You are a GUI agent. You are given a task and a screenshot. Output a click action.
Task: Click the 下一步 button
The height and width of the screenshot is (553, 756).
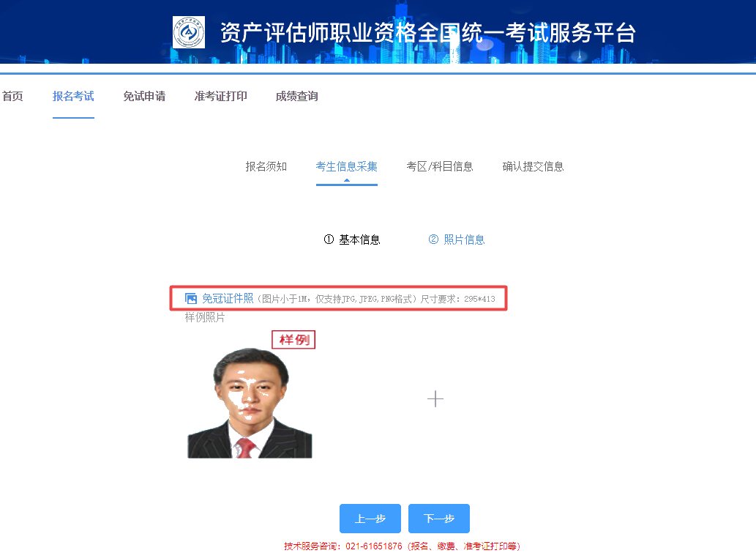tap(438, 518)
